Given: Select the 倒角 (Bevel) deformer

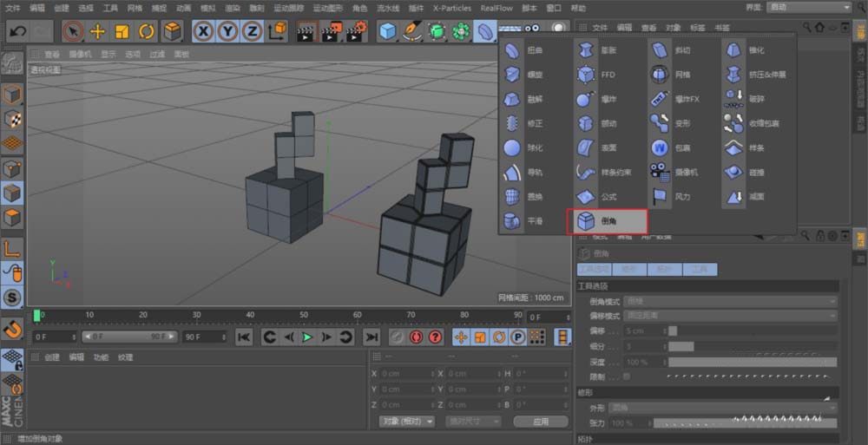Looking at the screenshot, I should click(x=606, y=222).
